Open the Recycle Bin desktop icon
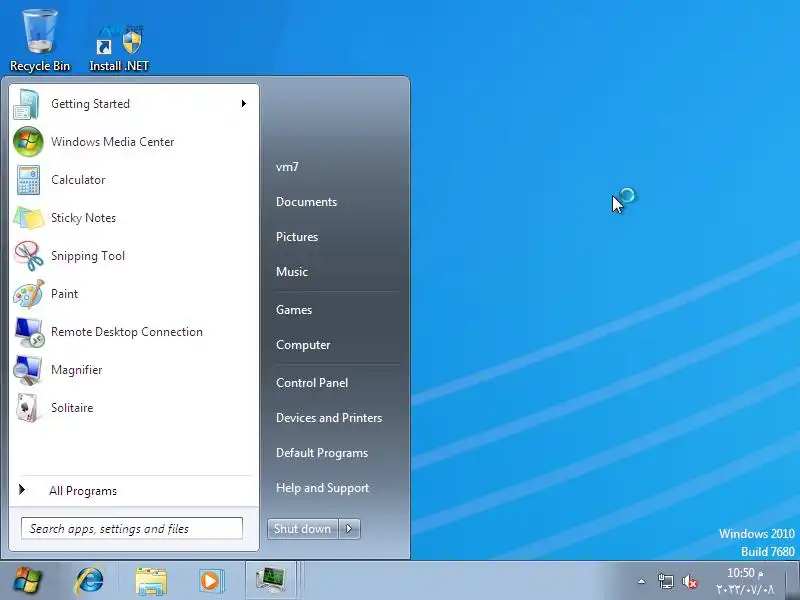Screen dimensions: 800x600 (x=40, y=41)
